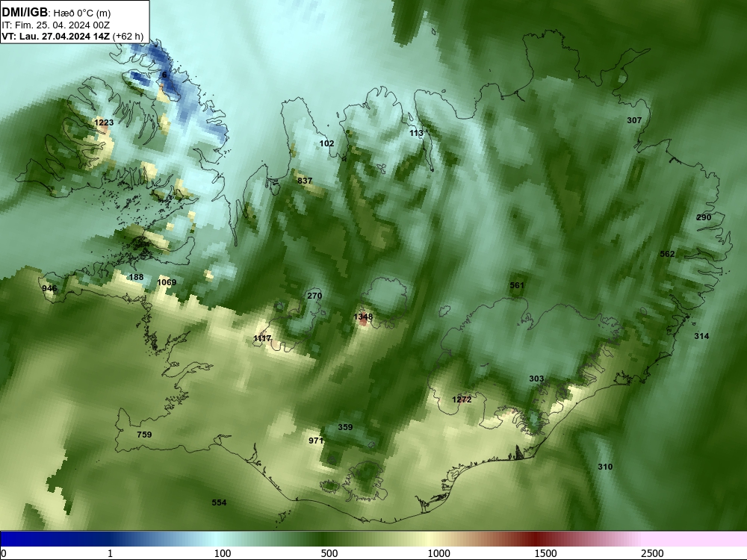Click the 1069 value on the map
The image size is (747, 560).
167,282
